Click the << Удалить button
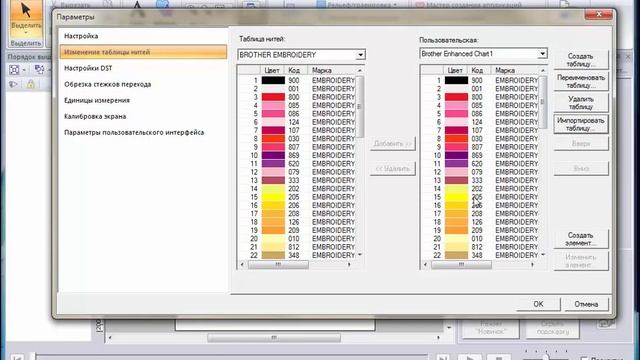The image size is (640, 360). click(x=392, y=169)
